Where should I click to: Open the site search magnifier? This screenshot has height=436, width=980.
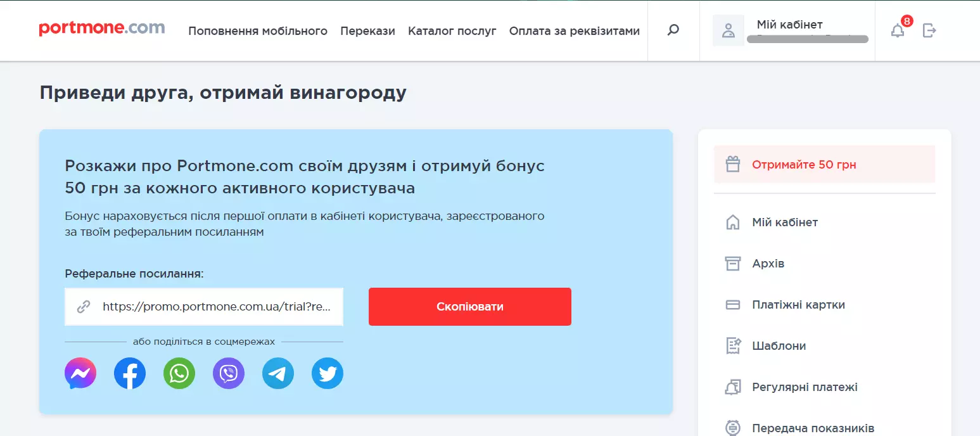[x=672, y=29]
